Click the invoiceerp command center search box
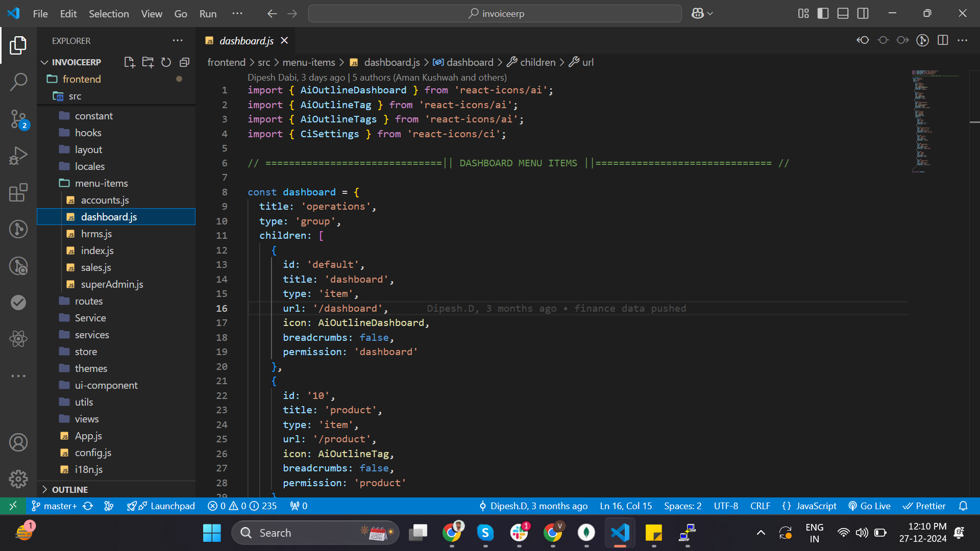 (495, 14)
